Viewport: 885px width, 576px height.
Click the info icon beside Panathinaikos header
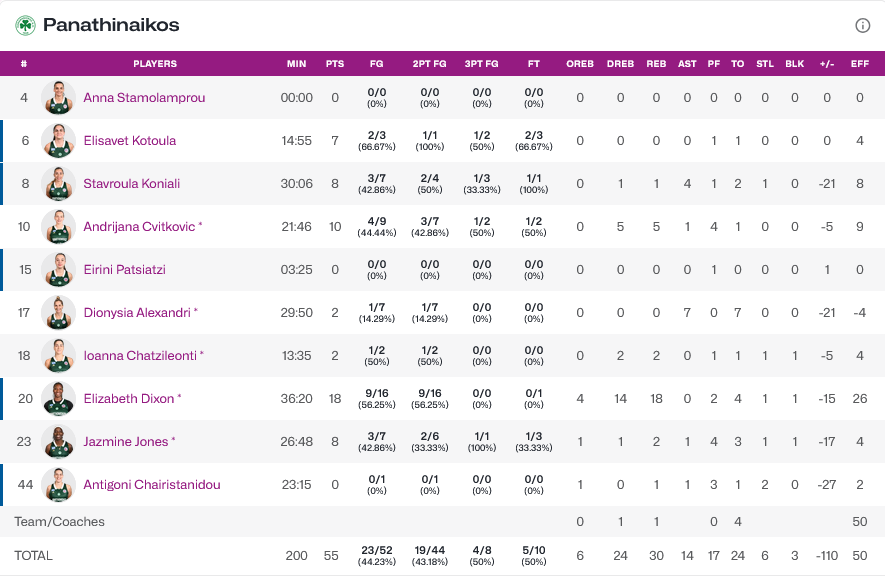(x=863, y=25)
